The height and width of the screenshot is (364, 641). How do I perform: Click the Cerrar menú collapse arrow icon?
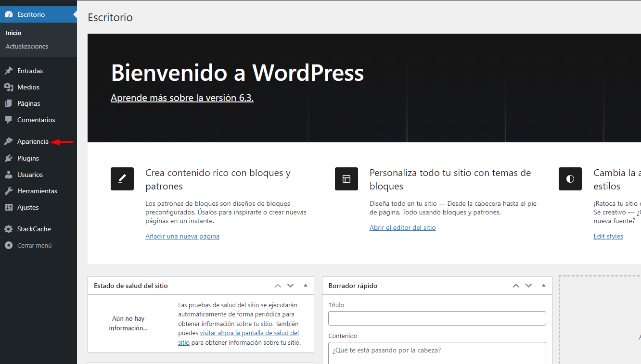click(9, 245)
